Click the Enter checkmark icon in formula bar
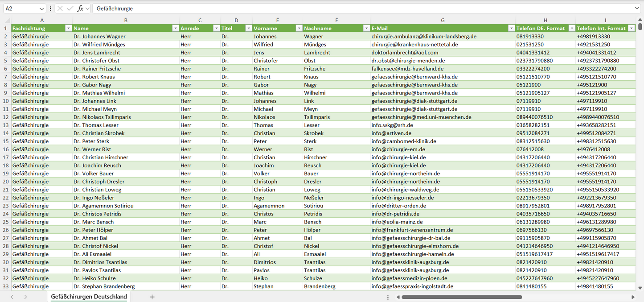 click(70, 8)
